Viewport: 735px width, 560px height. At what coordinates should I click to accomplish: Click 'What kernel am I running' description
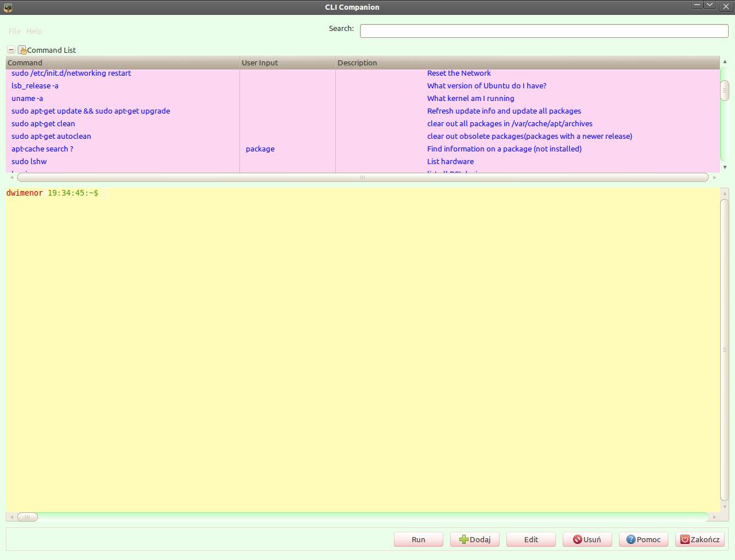(x=471, y=98)
